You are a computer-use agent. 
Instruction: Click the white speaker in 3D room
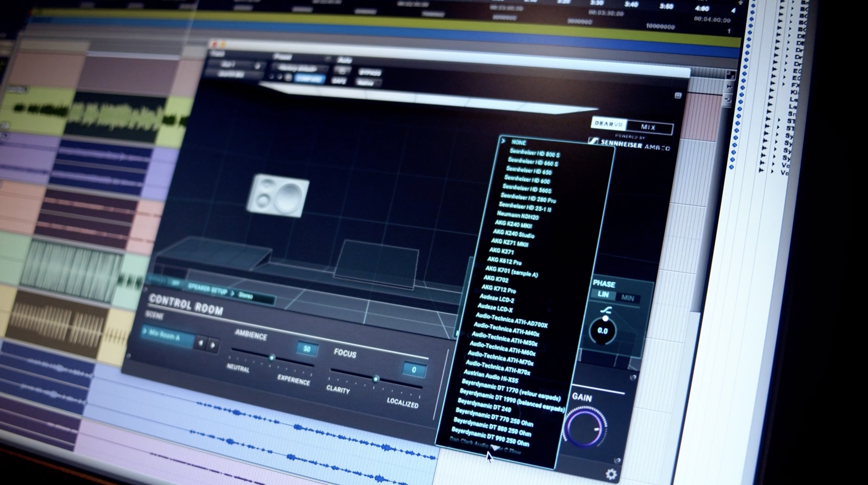coord(278,196)
